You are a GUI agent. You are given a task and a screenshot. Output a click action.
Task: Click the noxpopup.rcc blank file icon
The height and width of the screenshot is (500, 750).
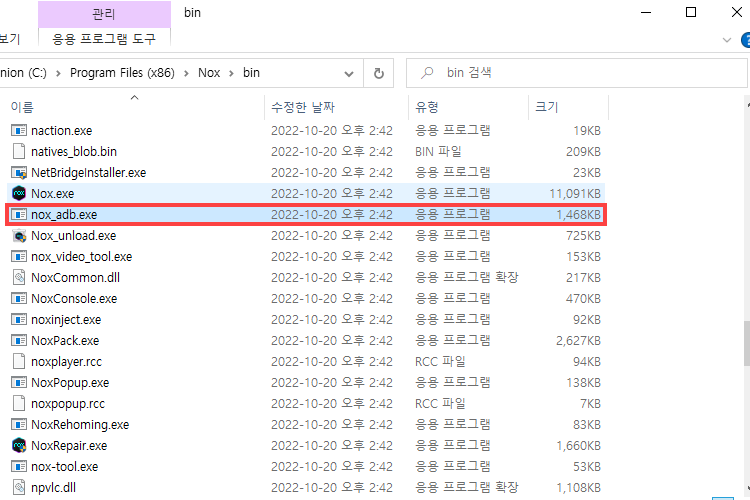pyautogui.click(x=19, y=403)
